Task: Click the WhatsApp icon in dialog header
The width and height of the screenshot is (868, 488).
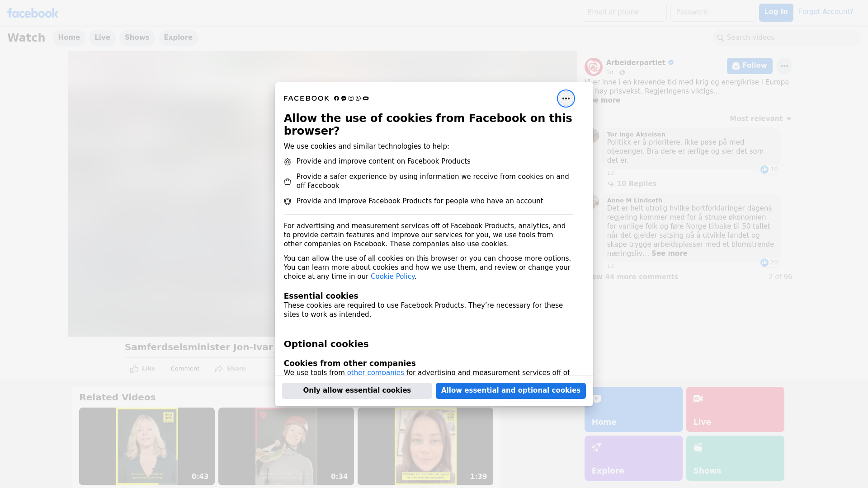Action: [358, 99]
